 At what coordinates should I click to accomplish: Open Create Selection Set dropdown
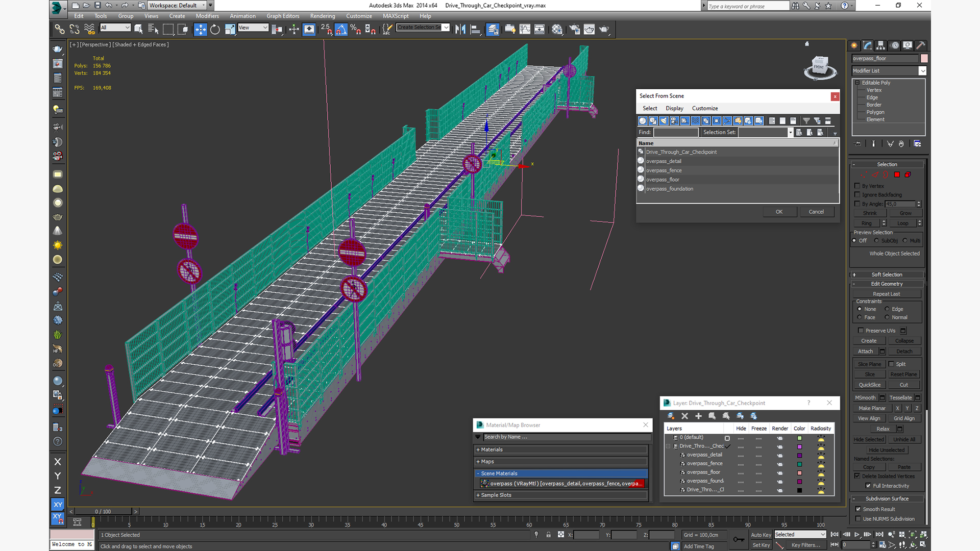click(x=423, y=28)
